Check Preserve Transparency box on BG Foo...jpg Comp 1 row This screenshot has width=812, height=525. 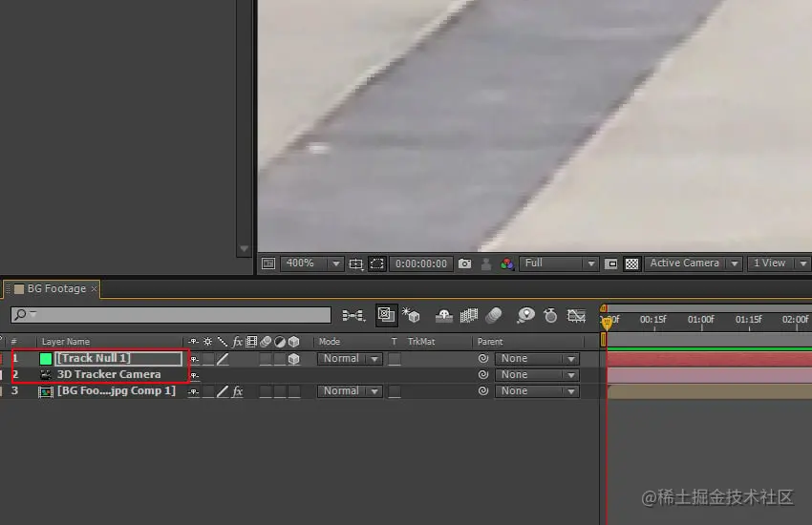[395, 391]
